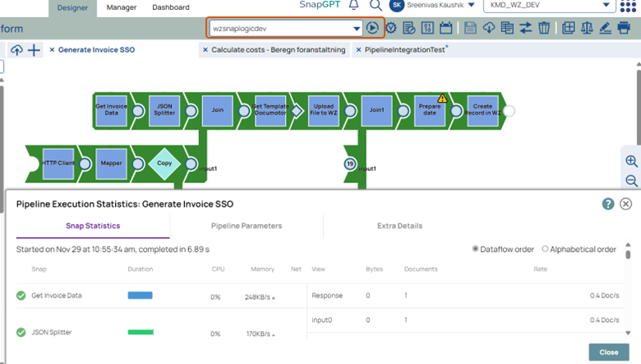Screen dimensions: 641x364
Task: Select the Copy snap diamond
Action: pos(164,164)
